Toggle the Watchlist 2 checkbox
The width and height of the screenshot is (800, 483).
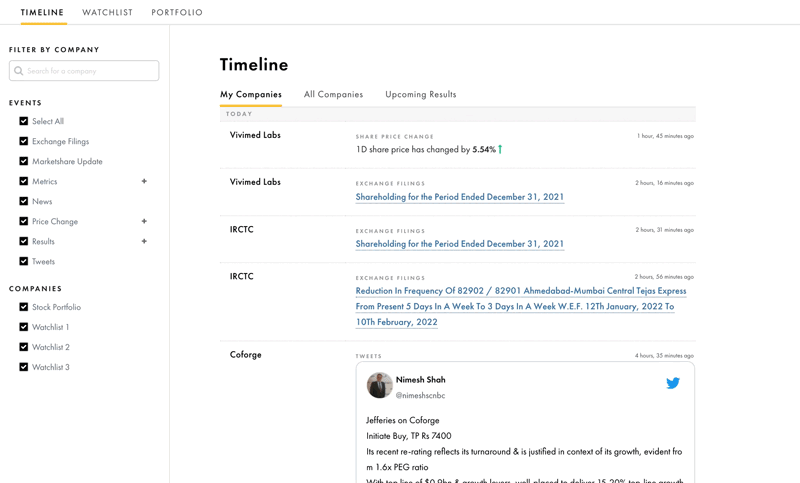pos(23,347)
